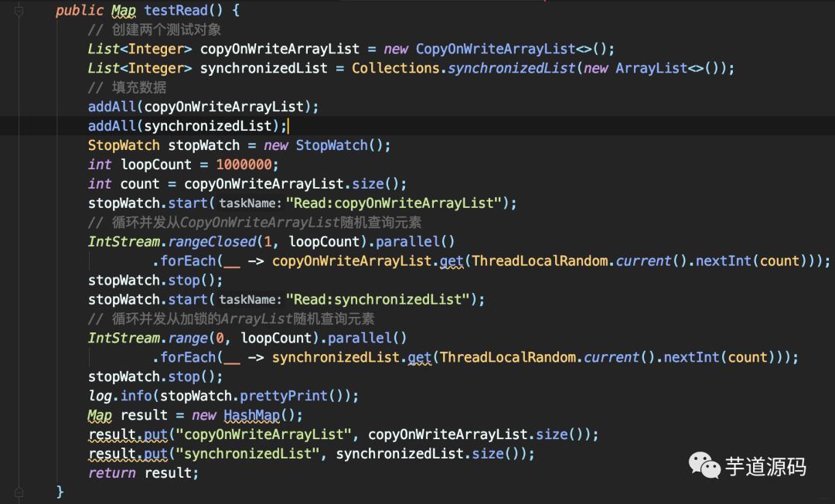Click fold end marker beside closing brace

pyautogui.click(x=19, y=492)
